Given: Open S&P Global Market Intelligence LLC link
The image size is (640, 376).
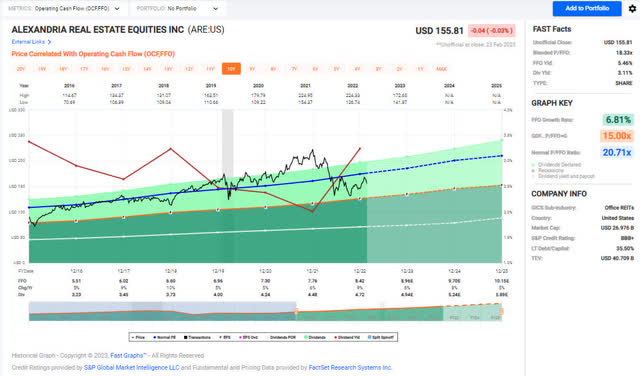Looking at the screenshot, I should click(131, 367).
